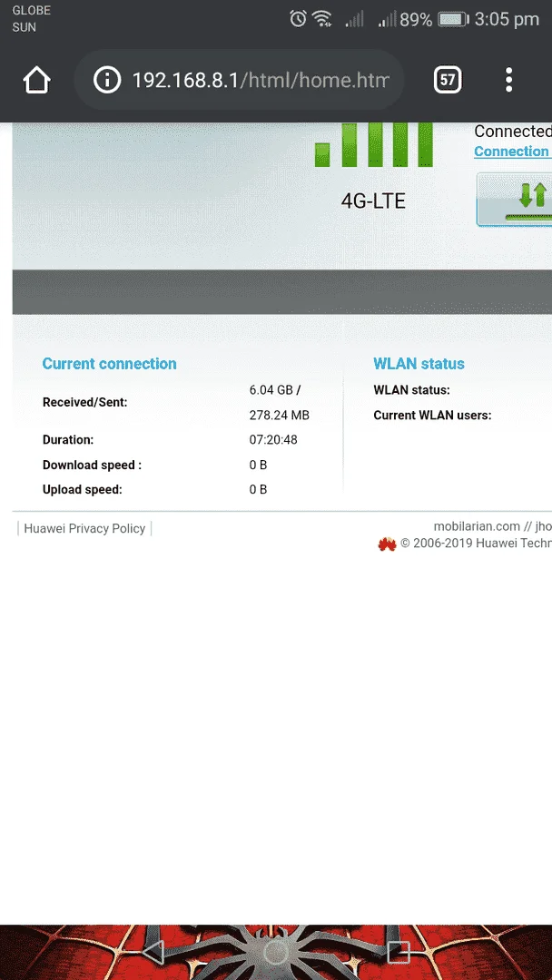Tap the Wi-Fi icon in status bar
This screenshot has height=980, width=552.
pos(322,19)
